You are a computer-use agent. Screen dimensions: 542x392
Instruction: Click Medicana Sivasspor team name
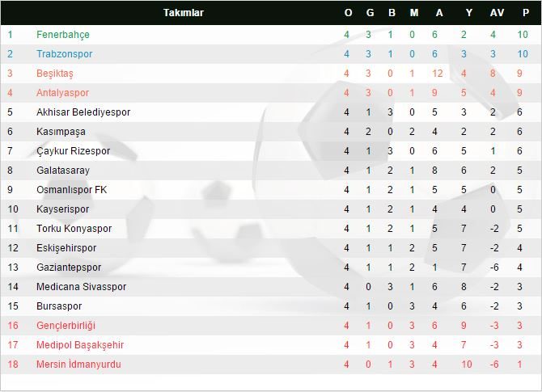[x=81, y=287]
